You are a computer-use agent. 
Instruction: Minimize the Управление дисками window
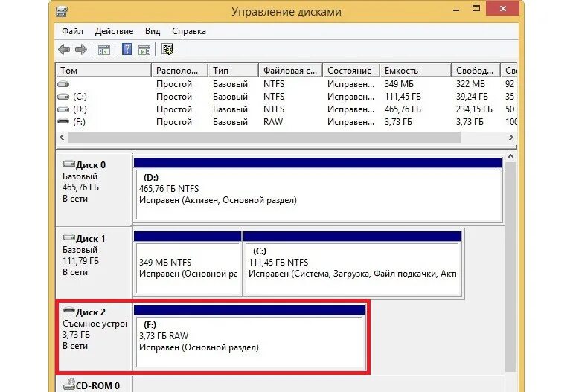click(456, 9)
